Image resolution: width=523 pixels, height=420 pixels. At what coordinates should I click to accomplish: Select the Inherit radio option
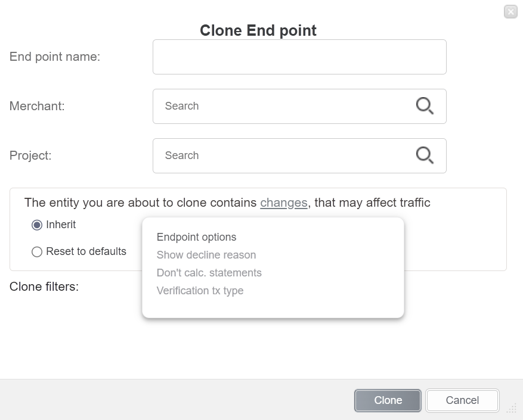37,225
